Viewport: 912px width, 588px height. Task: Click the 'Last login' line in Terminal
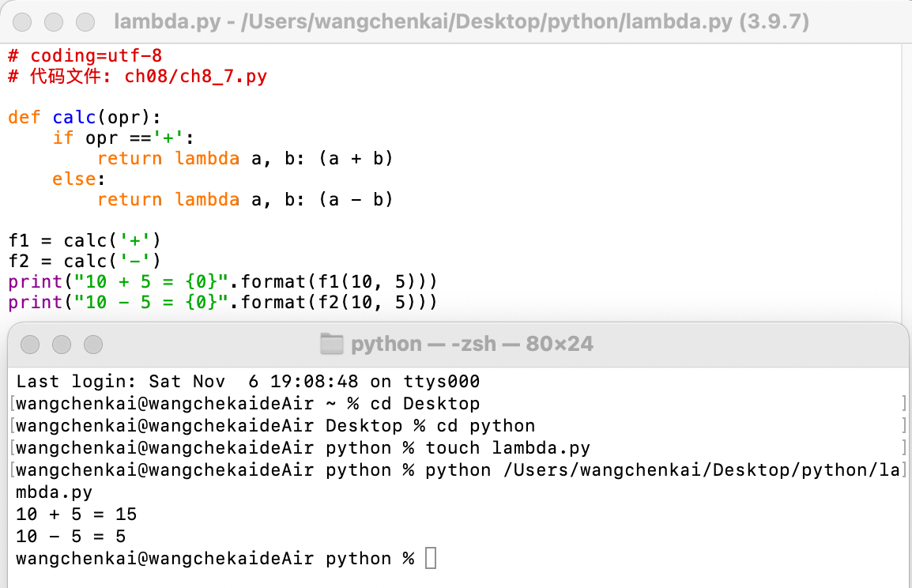click(248, 382)
